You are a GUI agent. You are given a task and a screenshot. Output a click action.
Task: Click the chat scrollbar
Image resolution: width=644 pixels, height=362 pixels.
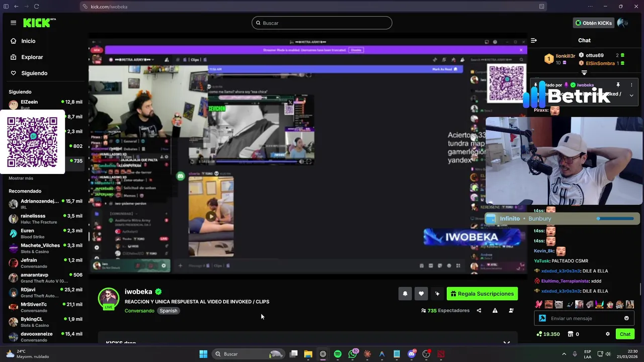[x=640, y=289]
